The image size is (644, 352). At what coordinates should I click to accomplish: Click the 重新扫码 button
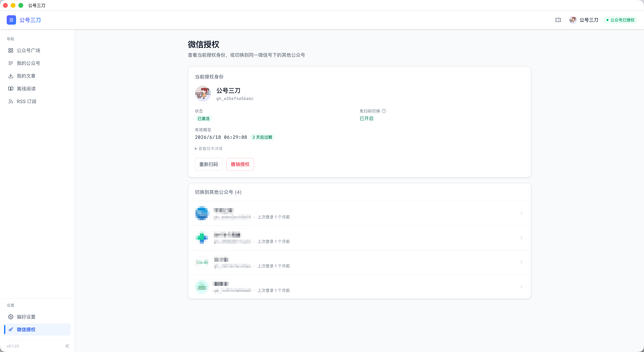[x=208, y=164]
